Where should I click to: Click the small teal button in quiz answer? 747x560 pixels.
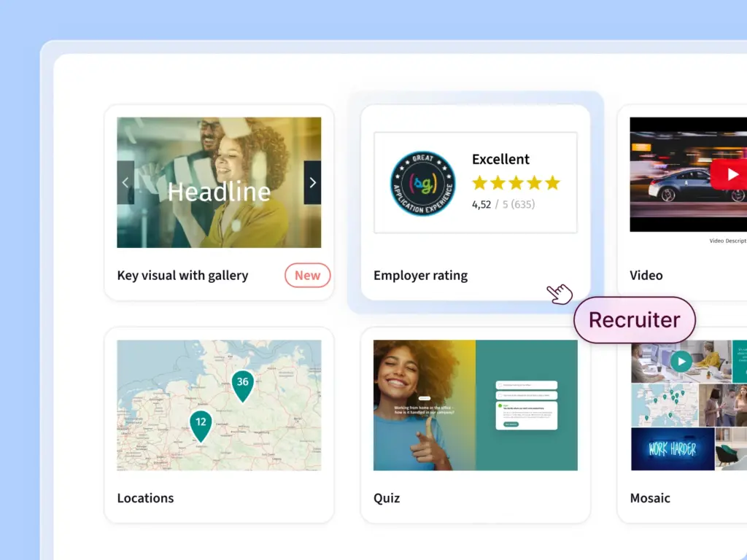(x=511, y=424)
